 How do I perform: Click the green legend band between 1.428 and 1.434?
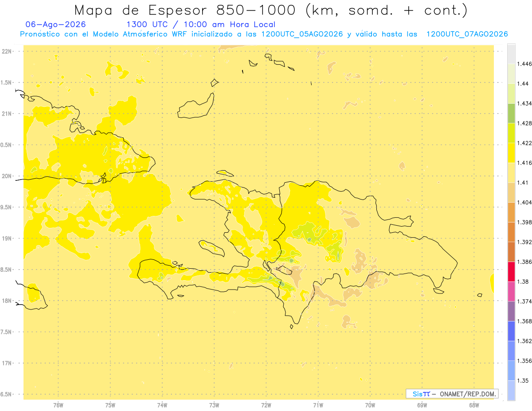click(x=511, y=113)
